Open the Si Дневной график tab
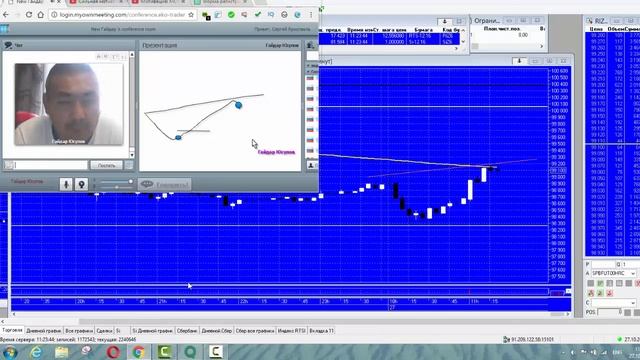 (x=153, y=331)
